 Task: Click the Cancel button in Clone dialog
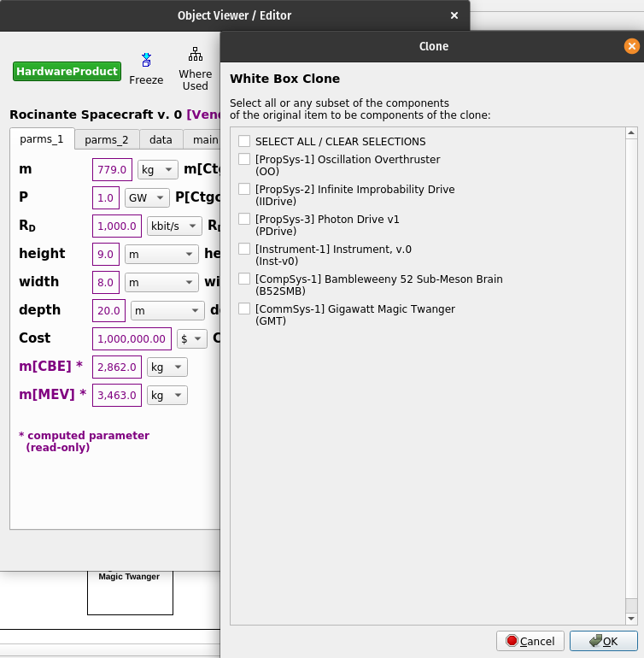pyautogui.click(x=530, y=641)
